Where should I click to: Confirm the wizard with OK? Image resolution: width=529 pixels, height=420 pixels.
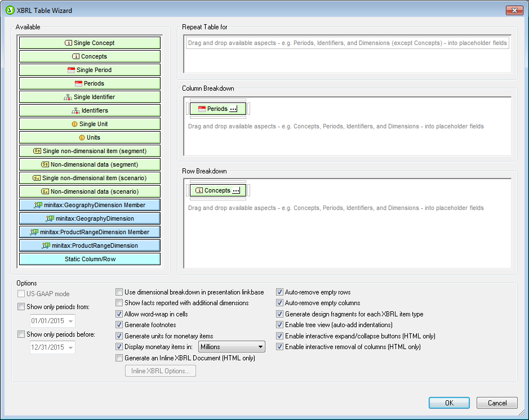click(448, 403)
